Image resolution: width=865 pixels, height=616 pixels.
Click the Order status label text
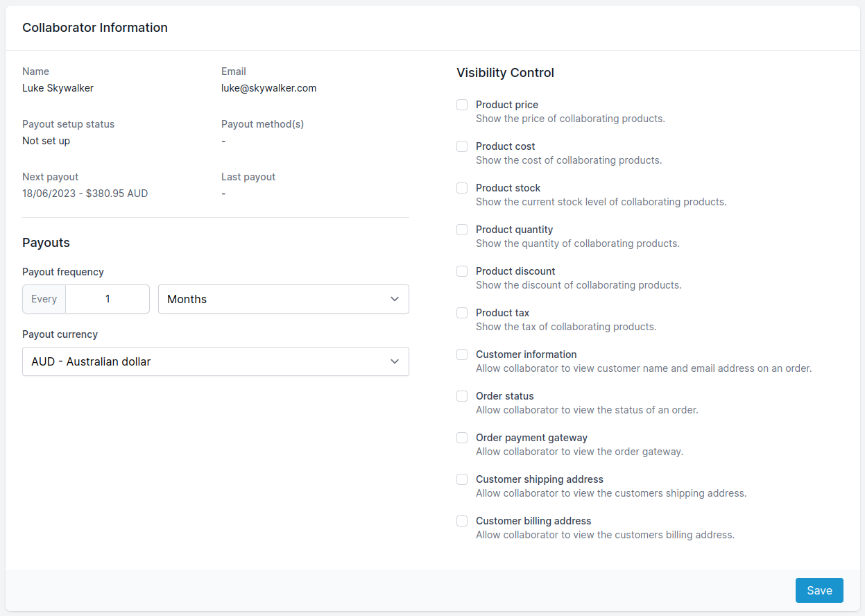click(504, 396)
